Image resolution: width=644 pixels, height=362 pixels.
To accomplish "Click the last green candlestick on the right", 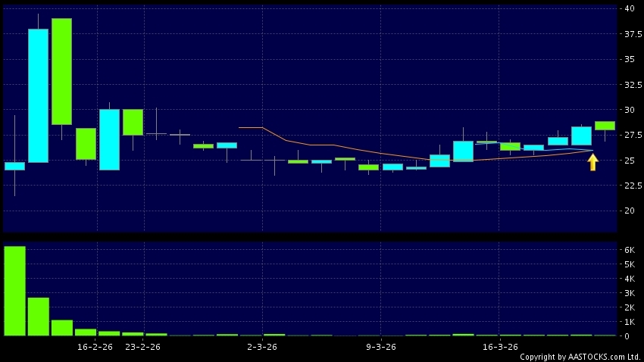I will pos(605,126).
